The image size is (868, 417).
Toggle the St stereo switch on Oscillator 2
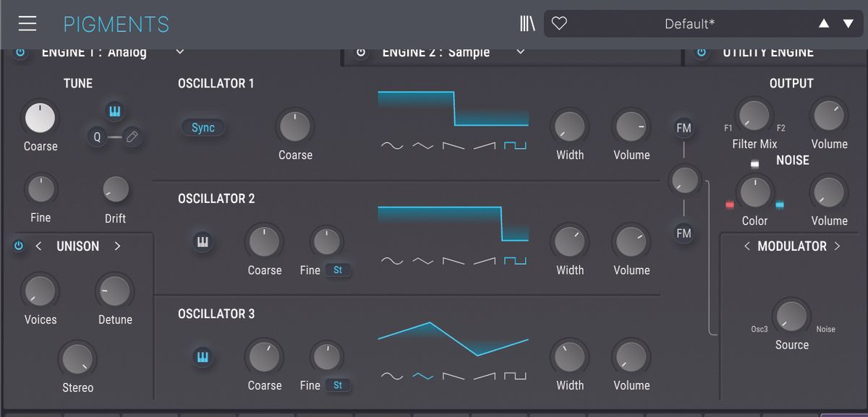(x=337, y=270)
